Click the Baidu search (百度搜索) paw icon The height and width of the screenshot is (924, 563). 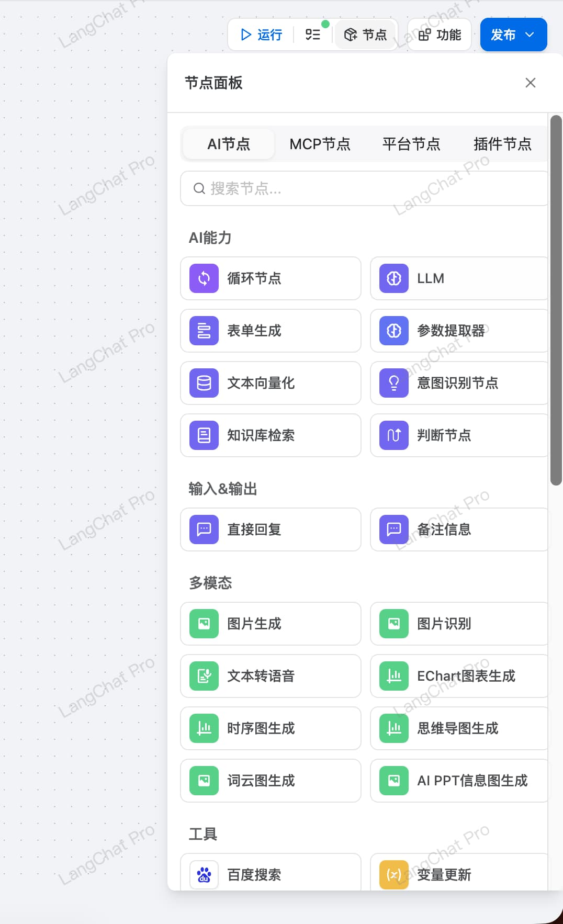tap(204, 874)
